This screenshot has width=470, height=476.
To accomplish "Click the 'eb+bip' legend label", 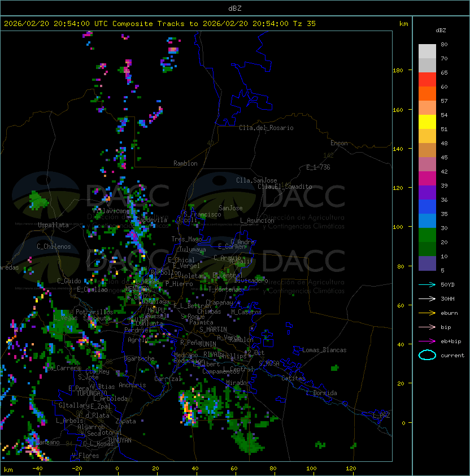I will (x=451, y=341).
